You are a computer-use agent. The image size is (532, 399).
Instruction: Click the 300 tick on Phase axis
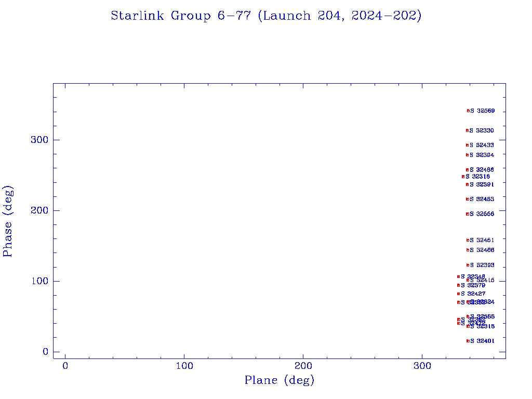(39, 140)
